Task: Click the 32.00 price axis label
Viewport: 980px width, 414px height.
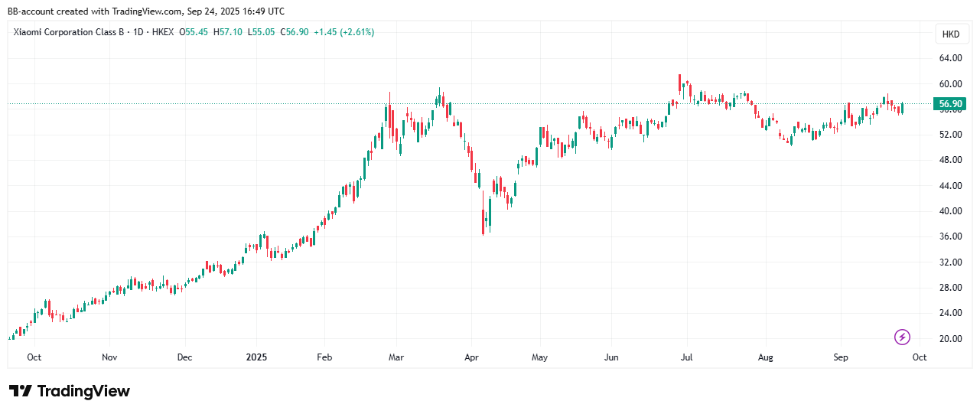Action: [x=950, y=262]
